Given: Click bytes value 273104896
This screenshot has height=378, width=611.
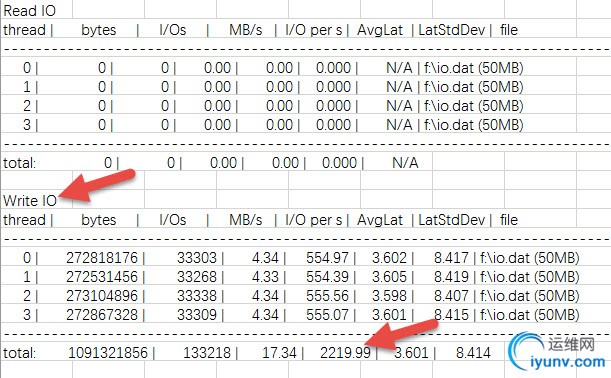Looking at the screenshot, I should tap(102, 296).
